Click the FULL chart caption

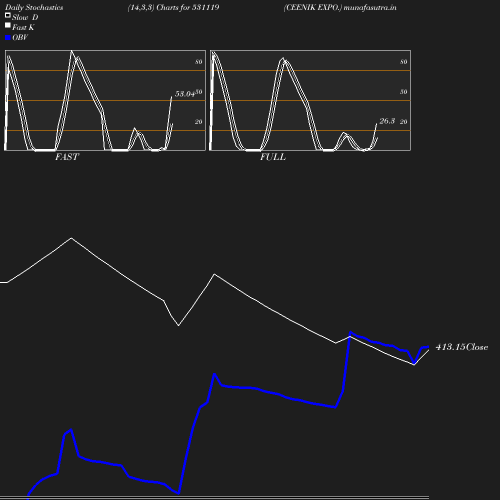point(273,157)
